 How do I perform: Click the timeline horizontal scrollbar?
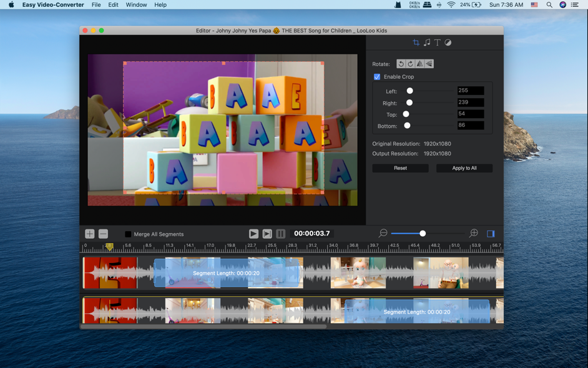203,327
